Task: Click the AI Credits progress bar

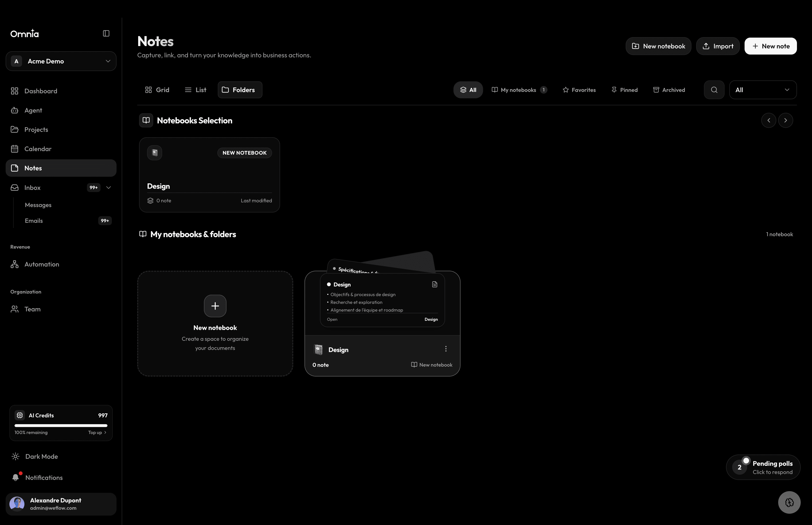Action: pyautogui.click(x=61, y=425)
